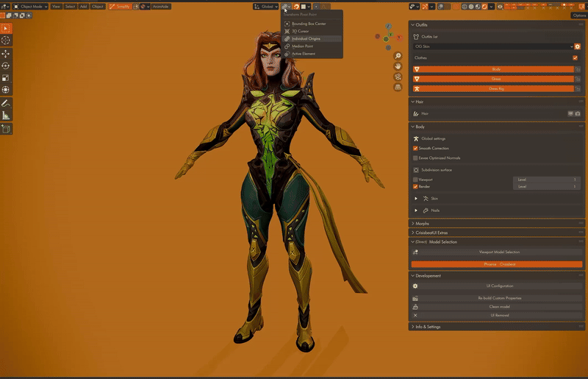Open the Object Mode dropdown
Viewport: 588px width, 379px height.
coord(30,7)
